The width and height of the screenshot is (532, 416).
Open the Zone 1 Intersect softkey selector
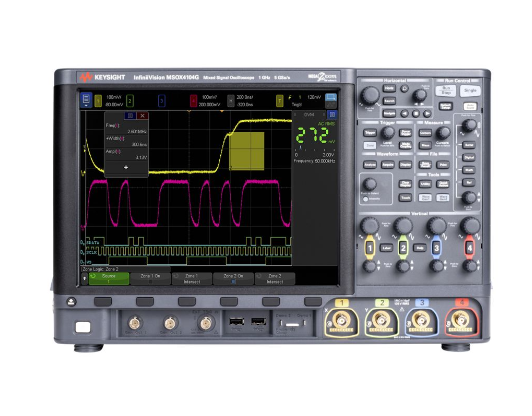click(x=192, y=279)
